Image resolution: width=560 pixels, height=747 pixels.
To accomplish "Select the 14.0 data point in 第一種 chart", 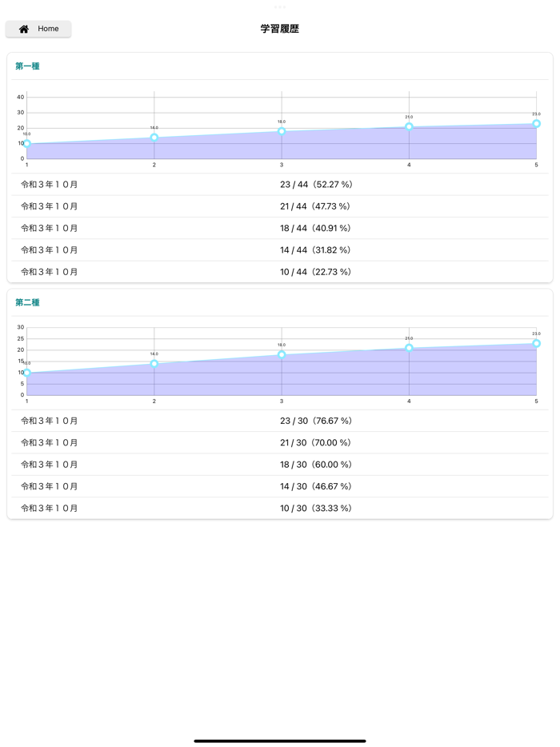I will 154,138.
